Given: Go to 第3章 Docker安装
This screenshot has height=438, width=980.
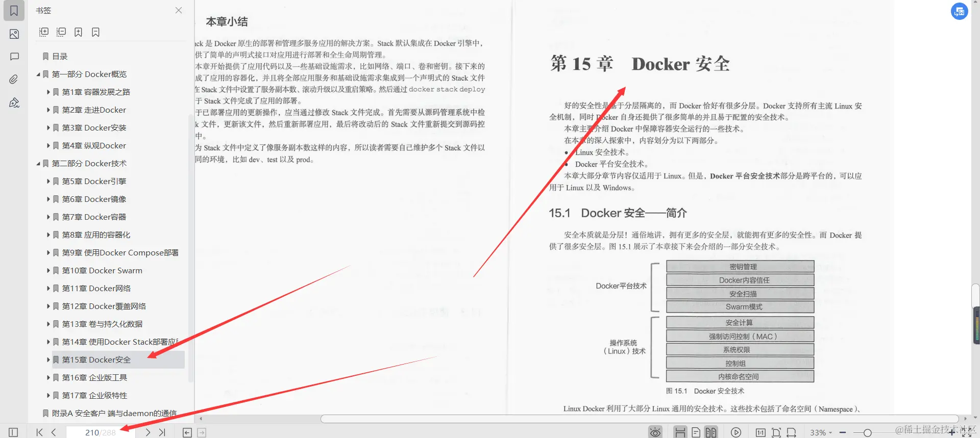Looking at the screenshot, I should [x=94, y=128].
